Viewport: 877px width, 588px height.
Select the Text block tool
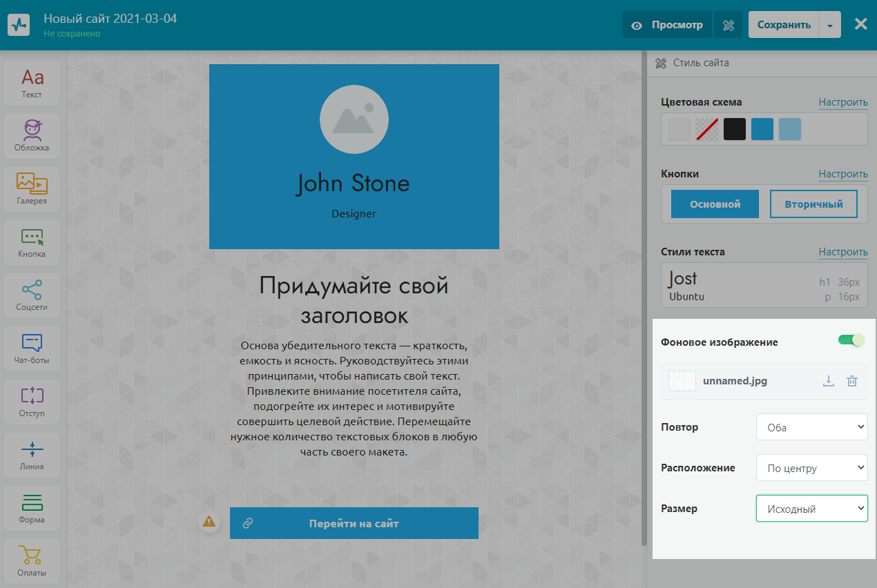(x=32, y=83)
